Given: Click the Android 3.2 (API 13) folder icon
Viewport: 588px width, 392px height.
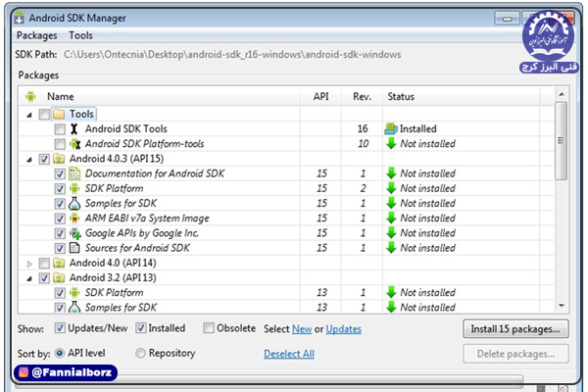Looking at the screenshot, I should pyautogui.click(x=59, y=277).
